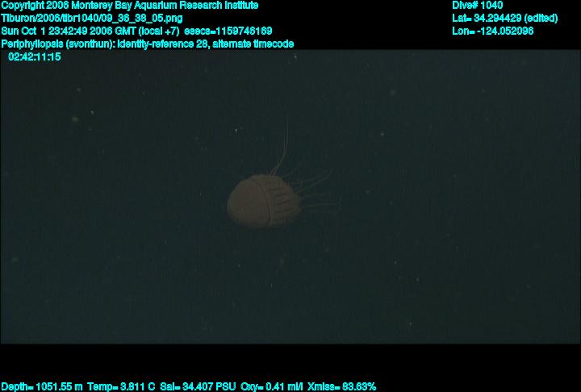Click the Depth= 1051.55 m reading
This screenshot has height=392, width=581.
point(42,386)
